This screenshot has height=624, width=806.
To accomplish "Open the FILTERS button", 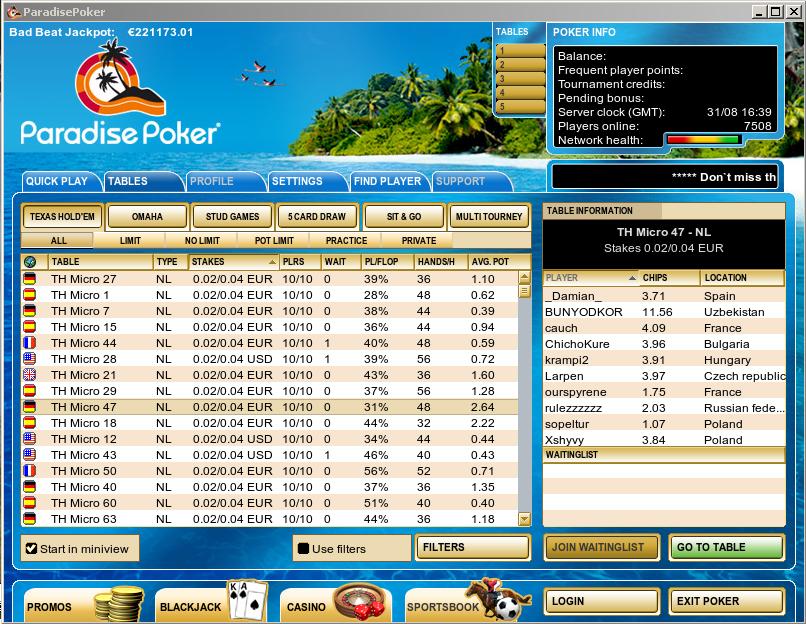I will 472,547.
